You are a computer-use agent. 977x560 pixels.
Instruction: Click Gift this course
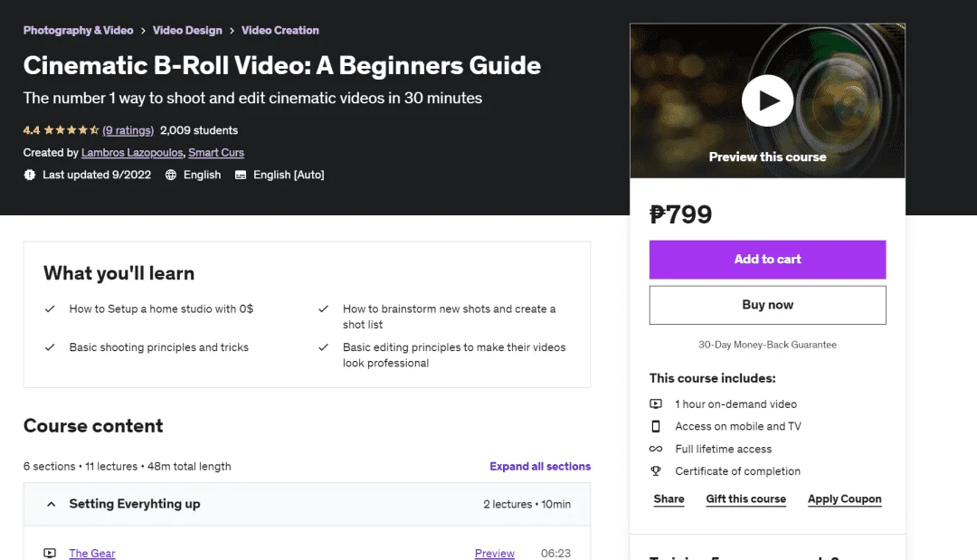(x=745, y=499)
